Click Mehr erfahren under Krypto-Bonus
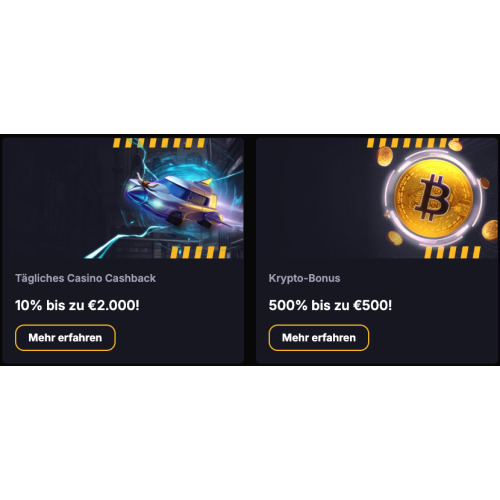Screen dimensions: 500x500 pyautogui.click(x=319, y=338)
